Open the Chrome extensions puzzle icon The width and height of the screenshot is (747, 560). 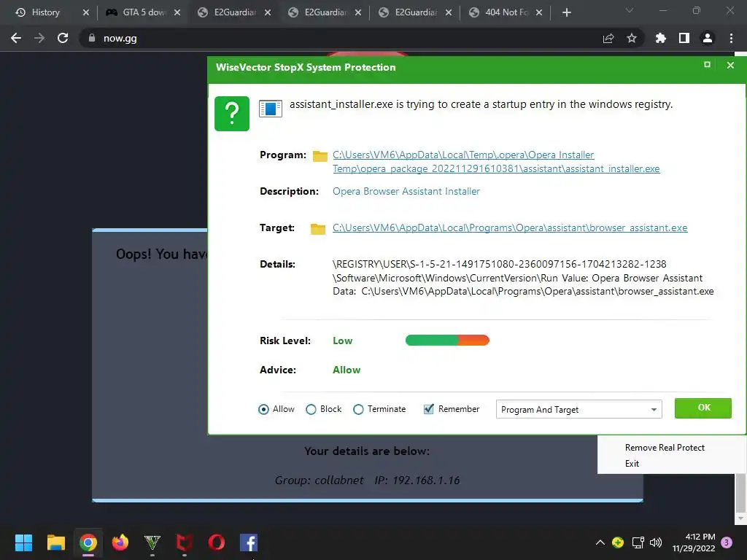coord(661,38)
